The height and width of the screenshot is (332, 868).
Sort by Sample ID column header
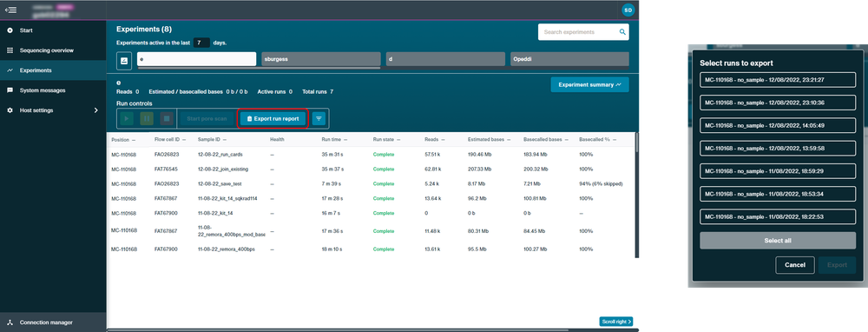(212, 140)
